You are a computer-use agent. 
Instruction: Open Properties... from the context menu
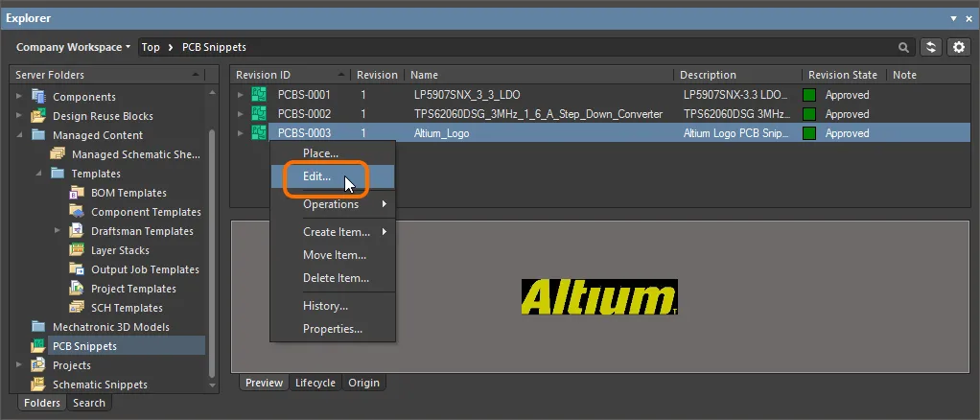click(333, 329)
